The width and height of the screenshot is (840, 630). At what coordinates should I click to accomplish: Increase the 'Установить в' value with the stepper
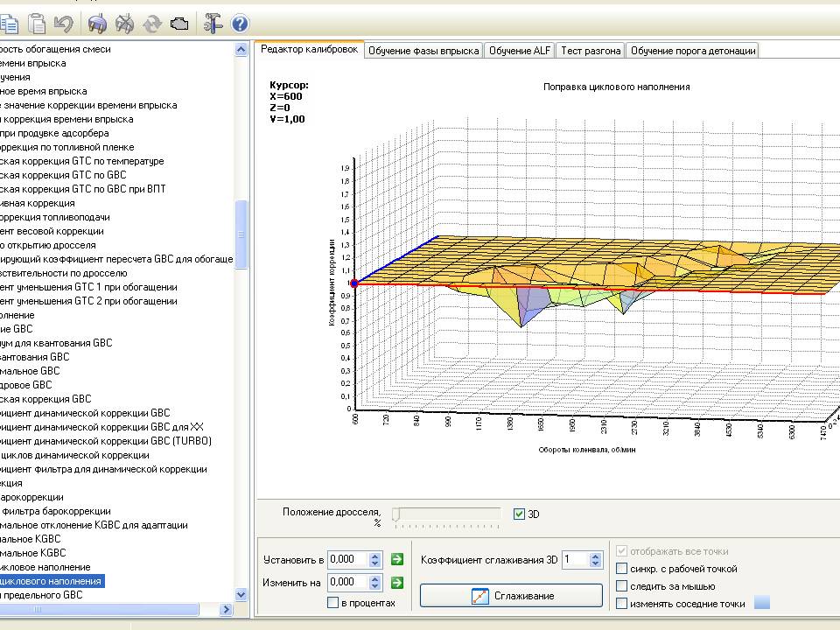[x=375, y=556]
